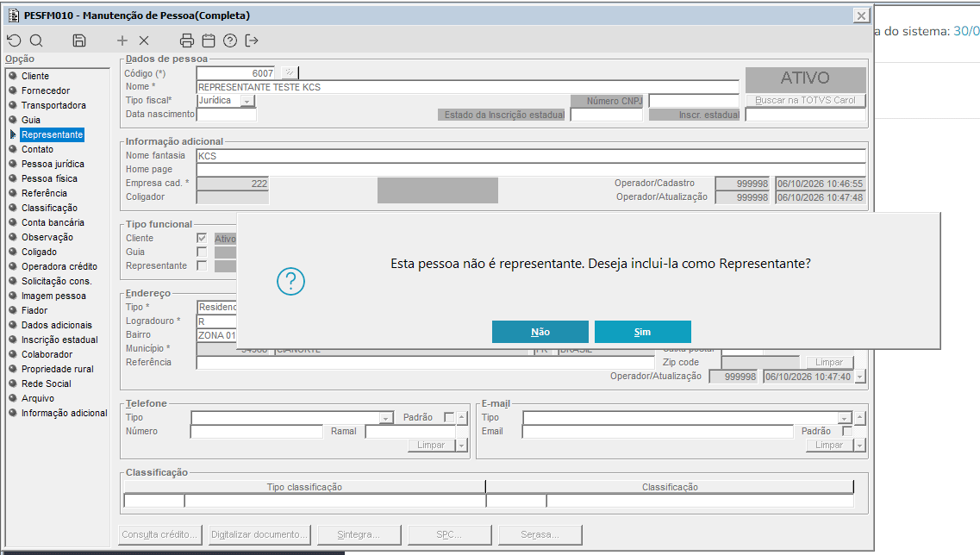Open the search magnifier tool

point(36,41)
